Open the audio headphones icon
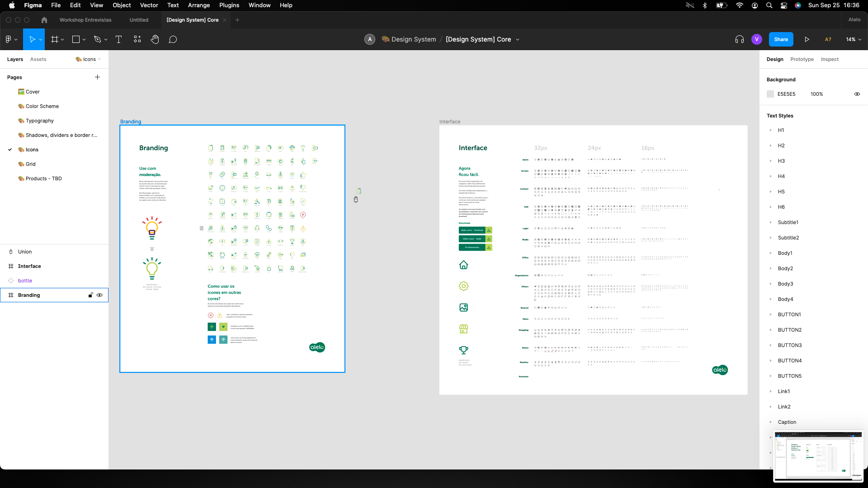Viewport: 868px width, 488px height. pyautogui.click(x=740, y=39)
